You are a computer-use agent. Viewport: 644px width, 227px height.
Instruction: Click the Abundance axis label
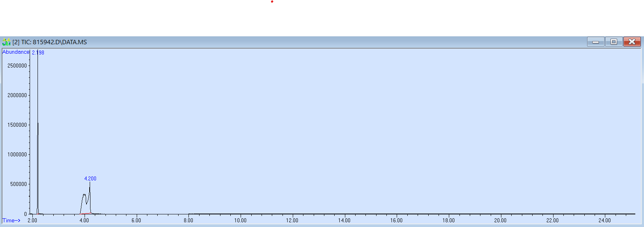(x=16, y=52)
